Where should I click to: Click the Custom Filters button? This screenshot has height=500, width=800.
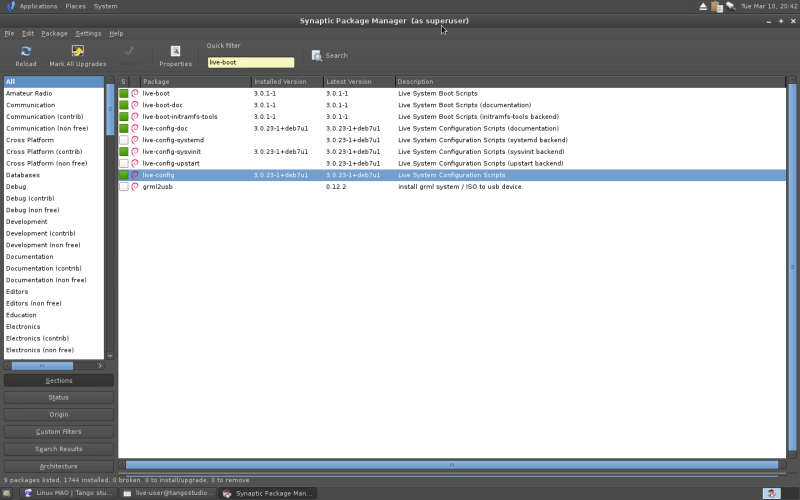pyautogui.click(x=59, y=432)
